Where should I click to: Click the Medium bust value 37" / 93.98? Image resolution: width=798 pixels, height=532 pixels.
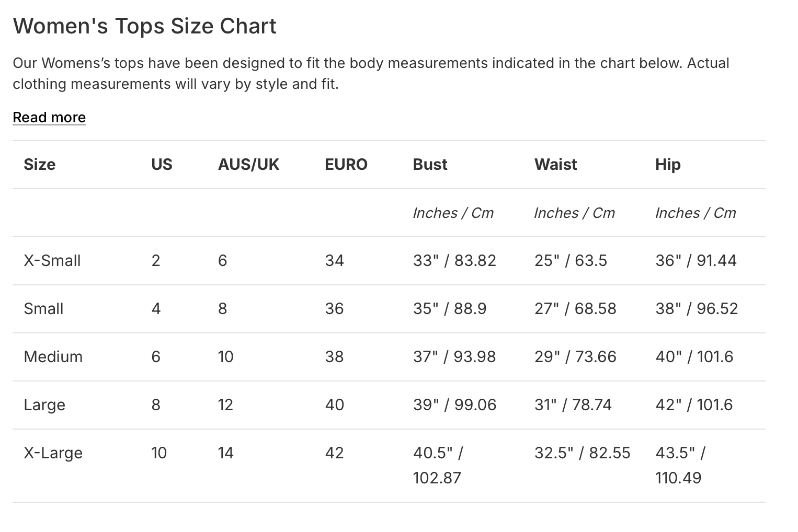454,357
